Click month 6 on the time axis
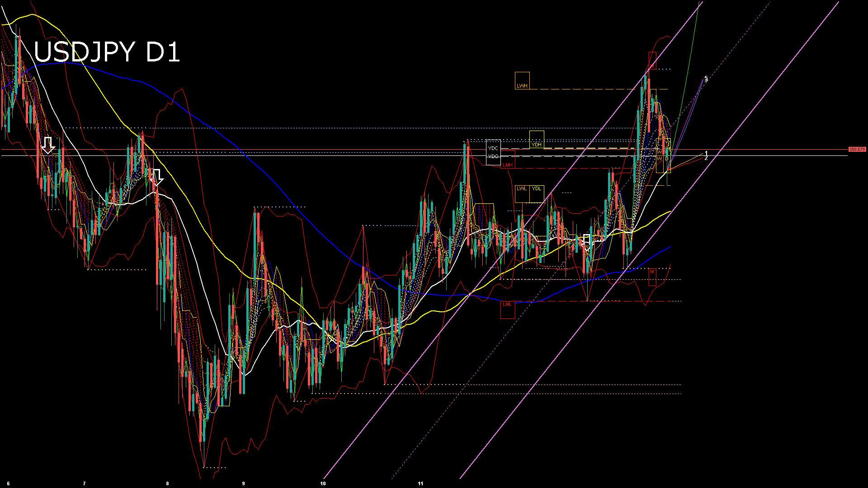Screen dimensions: 868x488 8,483
